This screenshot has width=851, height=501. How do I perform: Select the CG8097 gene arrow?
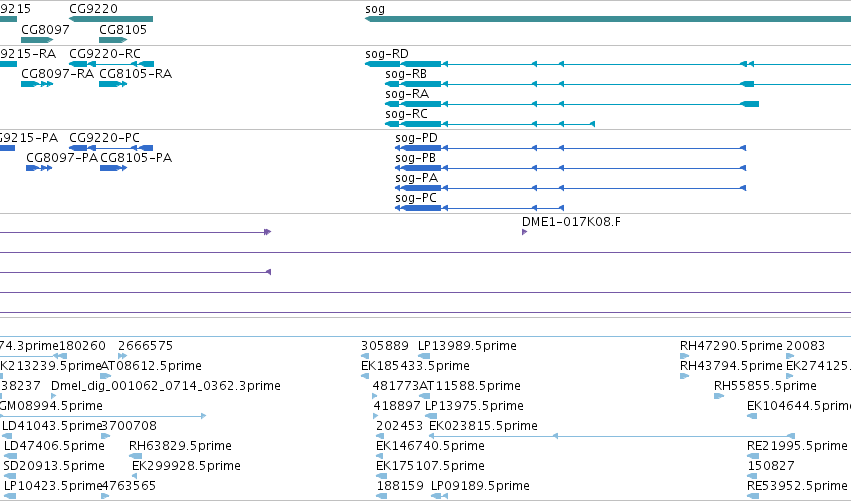coord(37,40)
